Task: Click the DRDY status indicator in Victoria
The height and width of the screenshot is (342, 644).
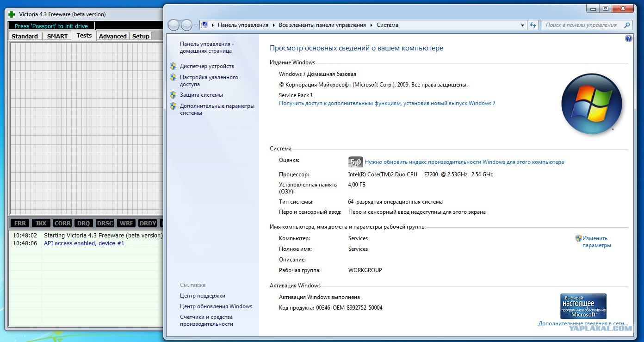Action: pos(148,223)
